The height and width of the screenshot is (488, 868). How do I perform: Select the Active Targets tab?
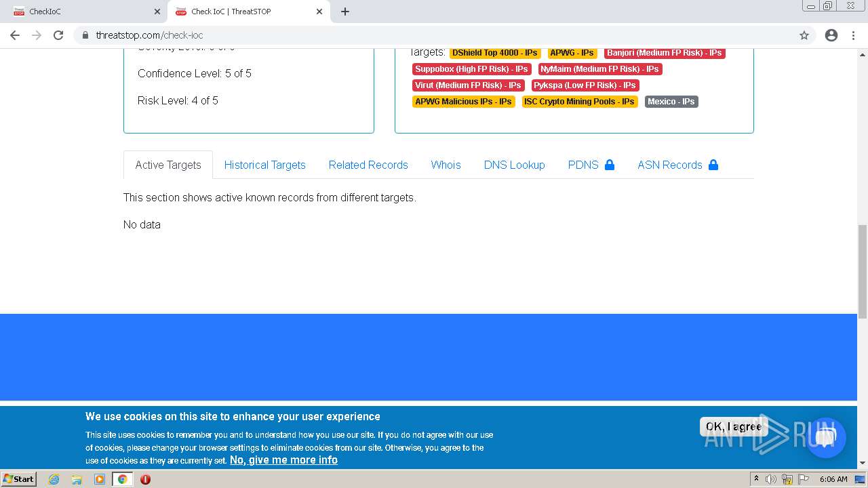click(x=168, y=165)
